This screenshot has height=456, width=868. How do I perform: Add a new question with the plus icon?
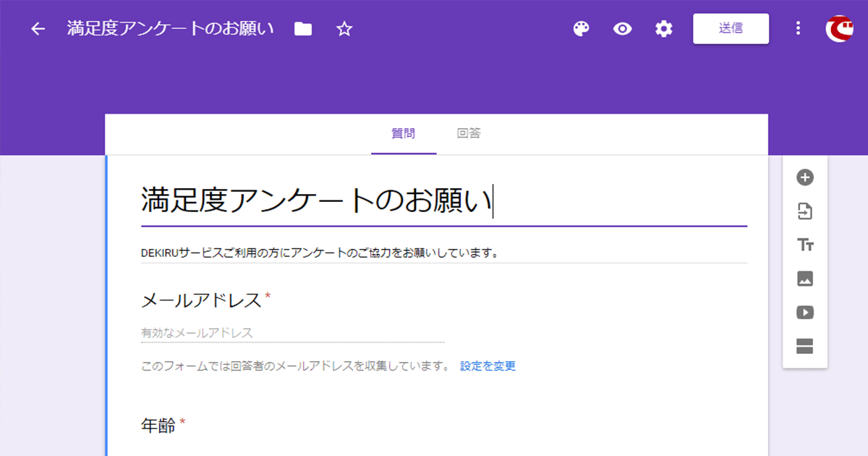click(804, 177)
